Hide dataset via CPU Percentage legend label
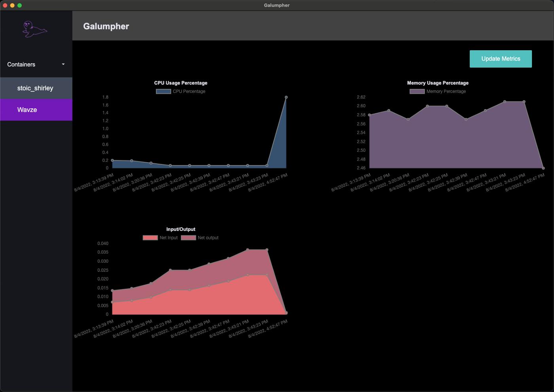This screenshot has height=392, width=554. coord(189,91)
